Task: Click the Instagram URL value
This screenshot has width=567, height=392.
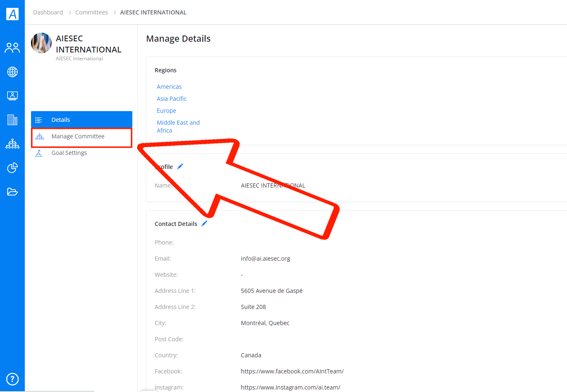Action: pyautogui.click(x=290, y=387)
